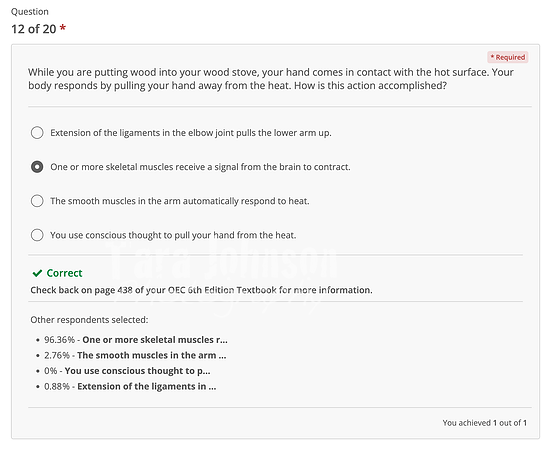Click the 'Question' label at top
Viewport: 550px width, 450px height.
[30, 12]
